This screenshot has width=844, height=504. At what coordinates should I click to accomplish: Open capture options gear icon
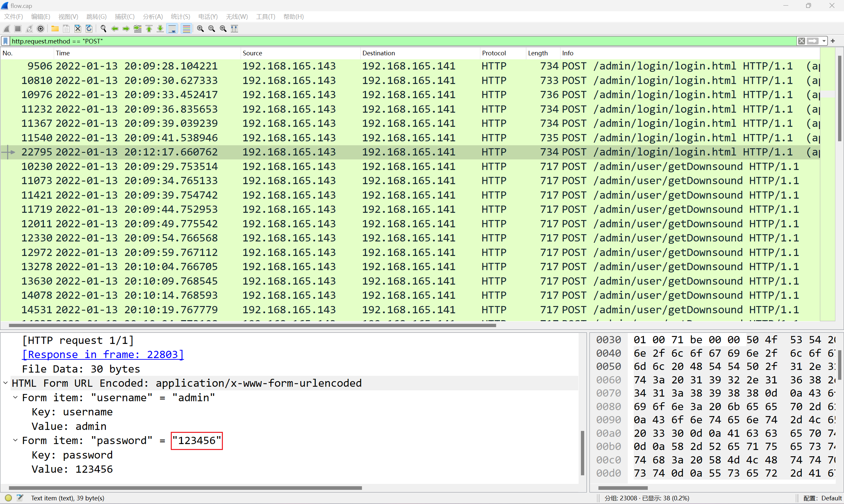point(41,29)
